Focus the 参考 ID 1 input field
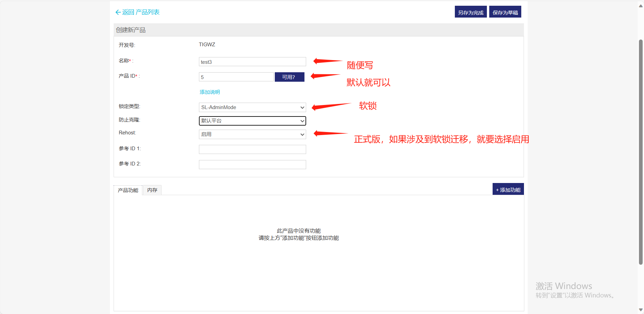Image resolution: width=644 pixels, height=314 pixels. pos(252,149)
